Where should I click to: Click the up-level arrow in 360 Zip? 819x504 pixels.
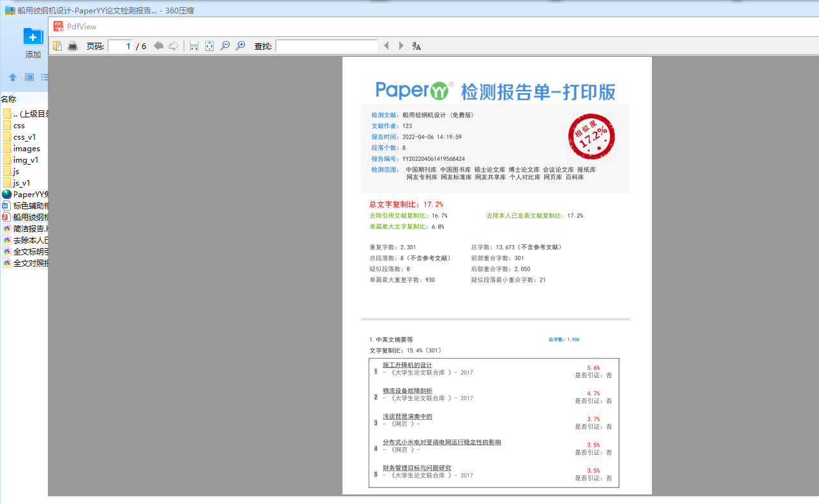pos(13,77)
